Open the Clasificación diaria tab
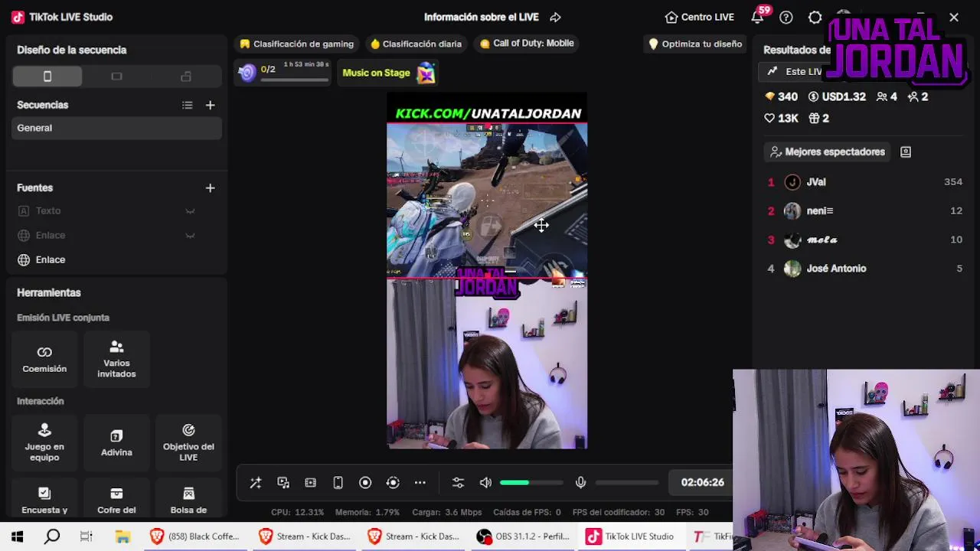The width and height of the screenshot is (980, 551). [416, 44]
